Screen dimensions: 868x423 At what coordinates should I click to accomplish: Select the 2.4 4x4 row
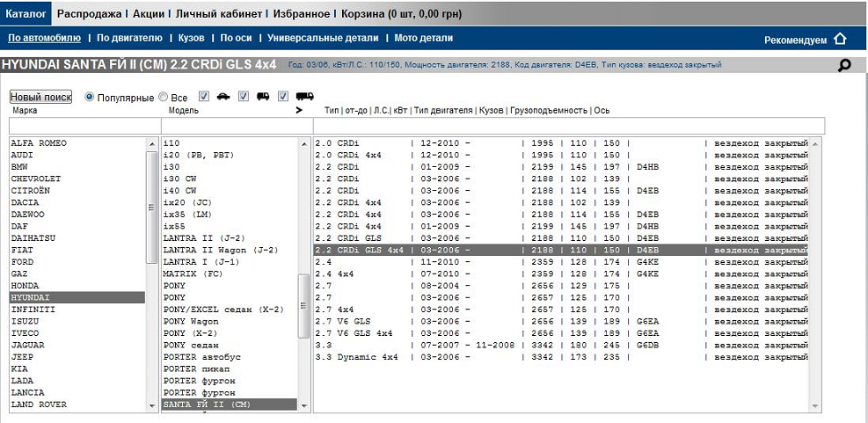tap(561, 274)
